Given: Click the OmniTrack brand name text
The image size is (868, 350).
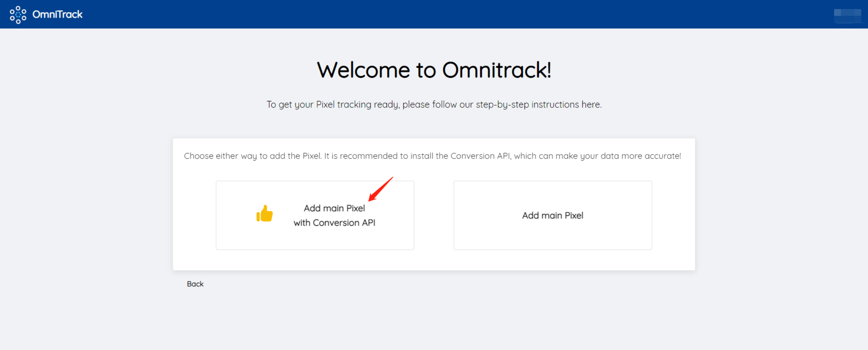Looking at the screenshot, I should pyautogui.click(x=58, y=14).
